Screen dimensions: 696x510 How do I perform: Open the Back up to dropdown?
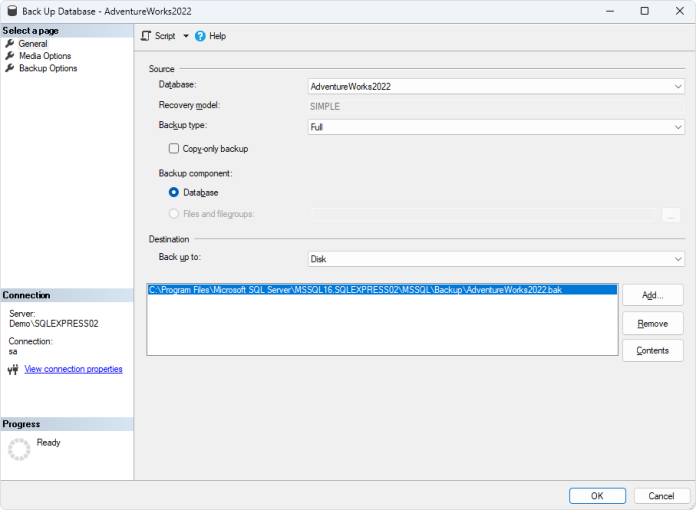pos(496,259)
